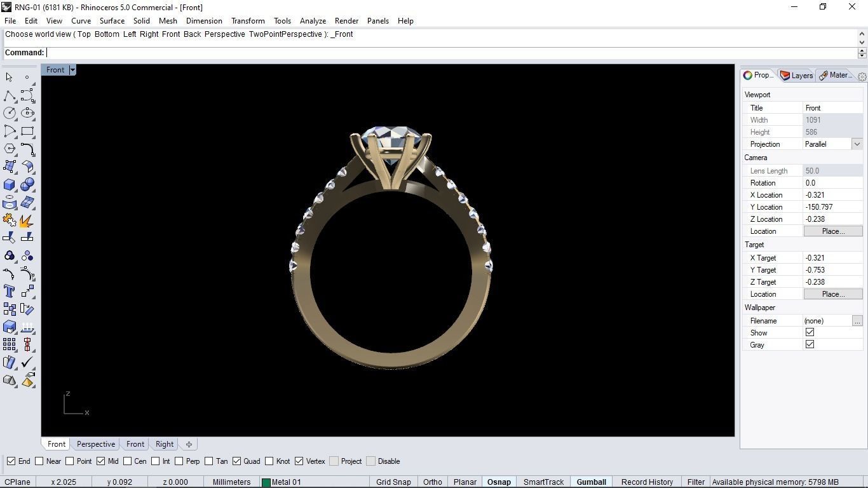Select the Split tool

point(27,238)
